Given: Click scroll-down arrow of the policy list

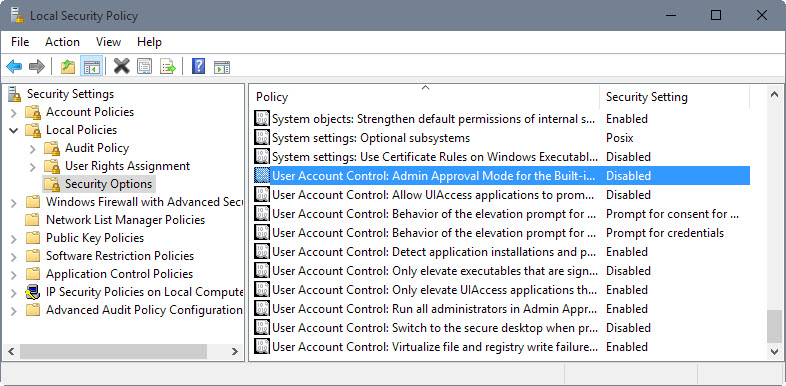Looking at the screenshot, I should pos(774,352).
